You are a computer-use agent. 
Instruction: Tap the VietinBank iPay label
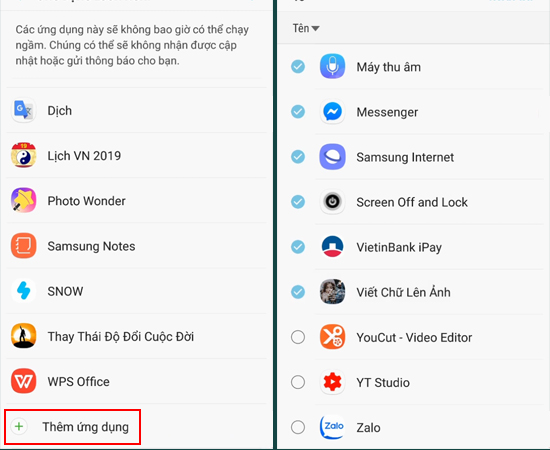[399, 247]
